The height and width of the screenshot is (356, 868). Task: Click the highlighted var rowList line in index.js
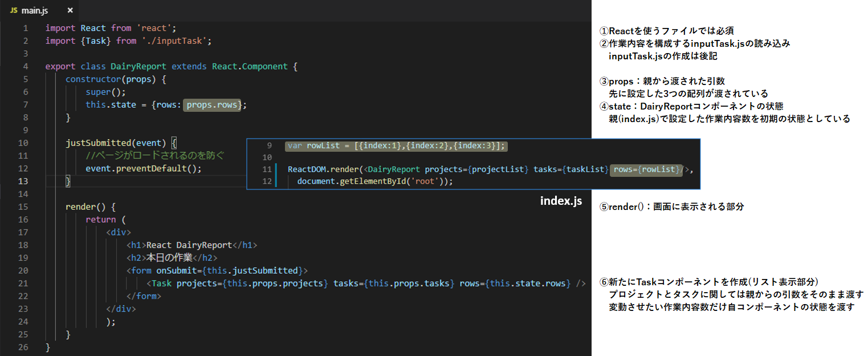pyautogui.click(x=396, y=145)
